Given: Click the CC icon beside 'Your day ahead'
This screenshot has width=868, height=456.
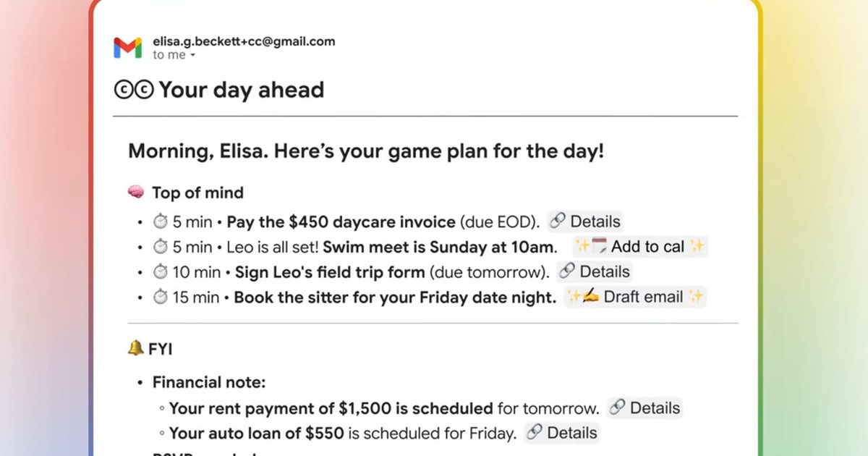Looking at the screenshot, I should pos(134,90).
